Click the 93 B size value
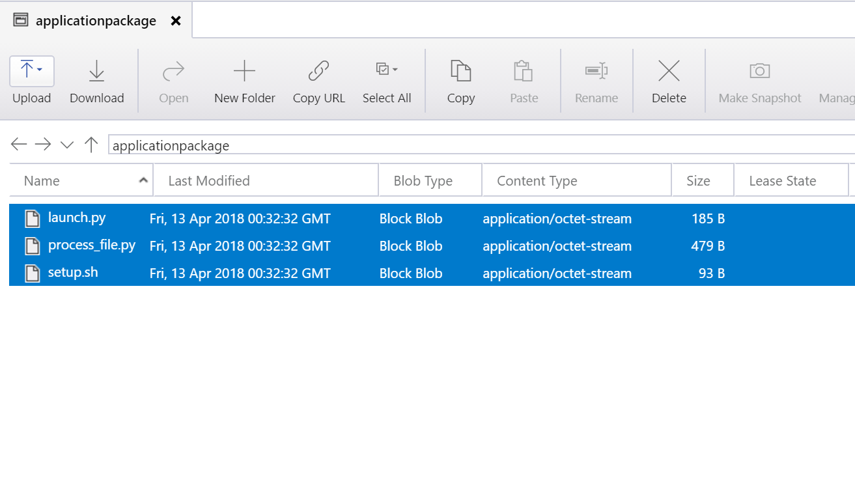The width and height of the screenshot is (855, 504). point(712,273)
